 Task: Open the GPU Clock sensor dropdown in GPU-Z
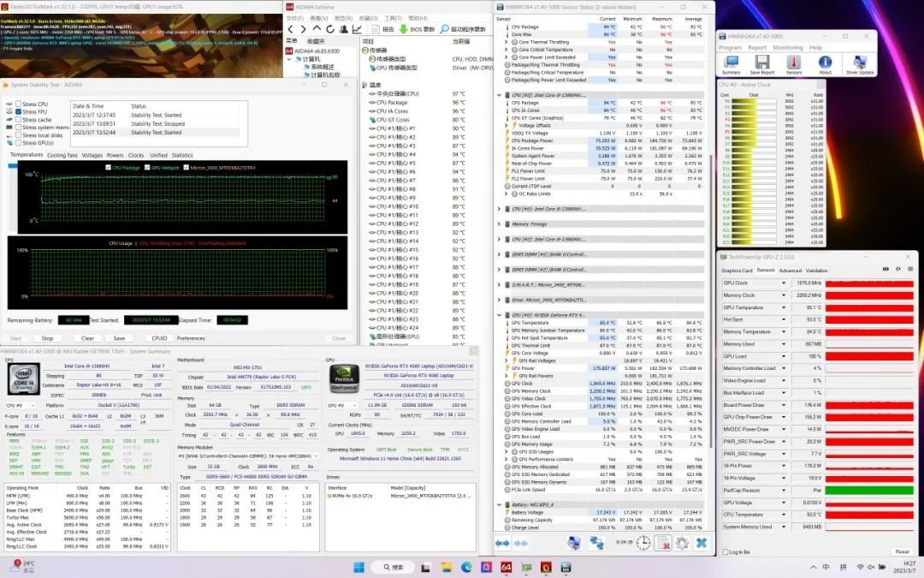783,283
